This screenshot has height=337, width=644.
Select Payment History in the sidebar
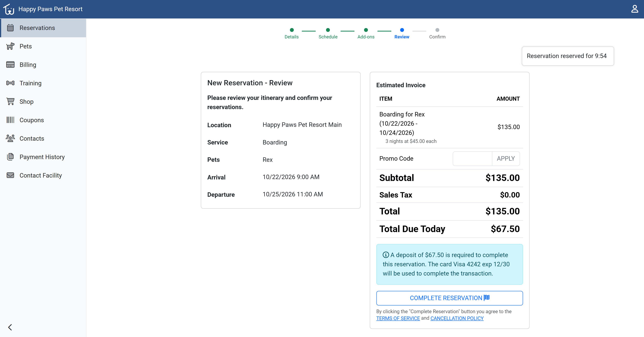[43, 157]
